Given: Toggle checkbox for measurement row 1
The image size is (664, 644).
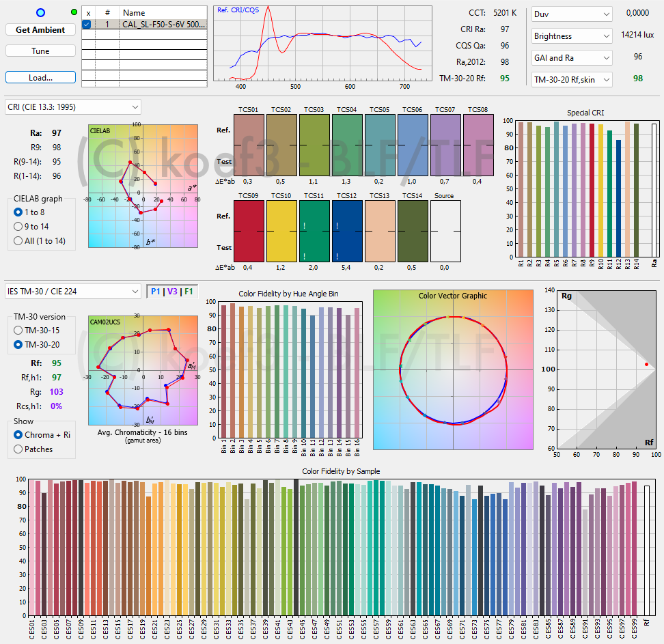Looking at the screenshot, I should coord(87,25).
